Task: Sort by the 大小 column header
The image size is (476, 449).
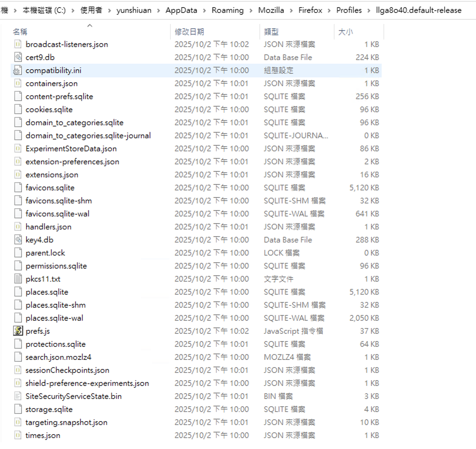Action: tap(345, 32)
